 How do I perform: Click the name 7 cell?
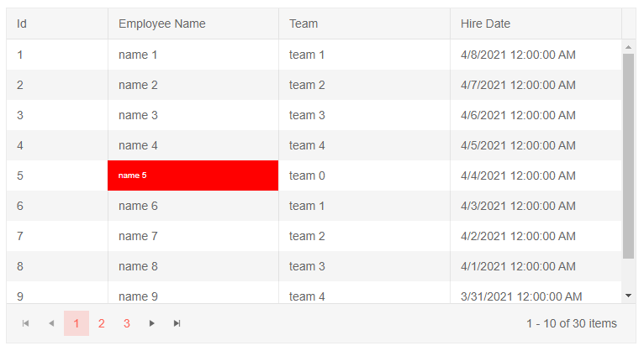pyautogui.click(x=138, y=236)
